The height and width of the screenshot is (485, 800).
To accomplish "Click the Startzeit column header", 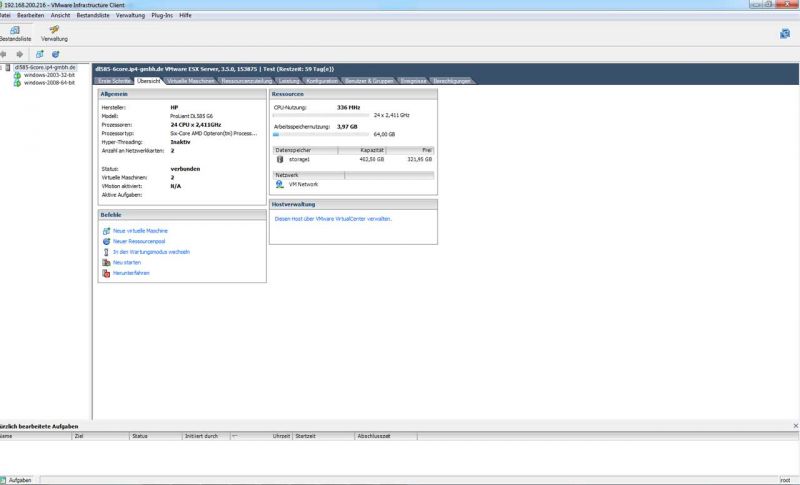I will point(323,436).
